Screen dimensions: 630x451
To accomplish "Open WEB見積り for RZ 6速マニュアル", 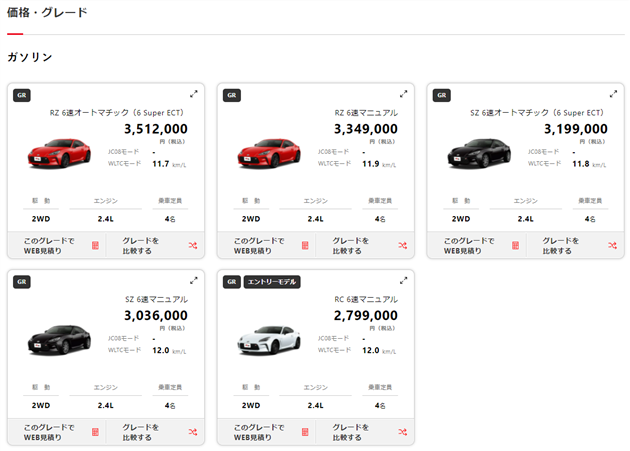I will pos(260,245).
